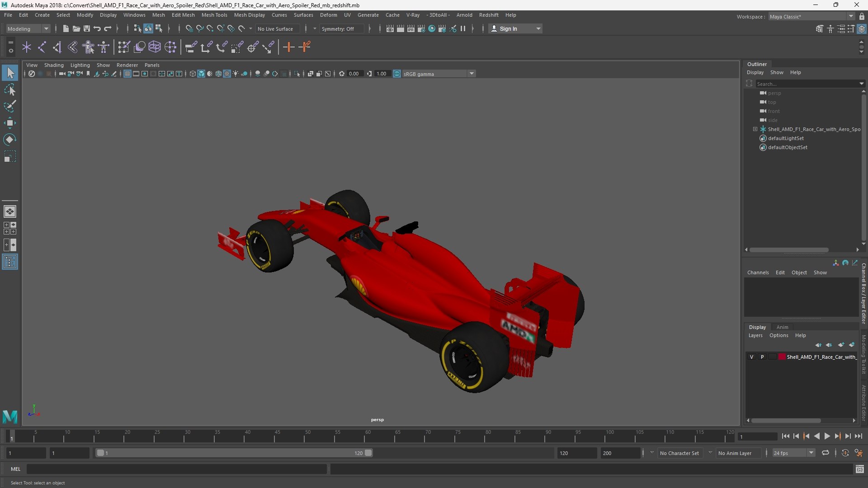The width and height of the screenshot is (868, 488).
Task: Open the 24 fps dropdown
Action: click(794, 453)
